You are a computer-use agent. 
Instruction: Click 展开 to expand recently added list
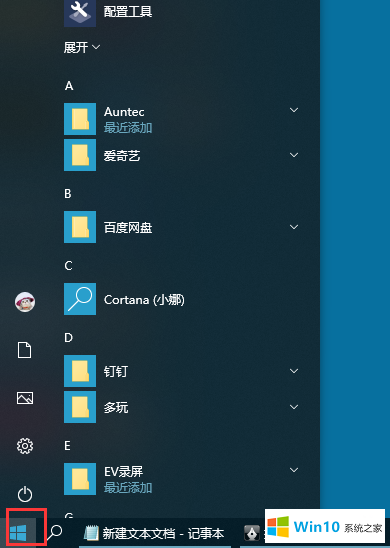click(82, 47)
